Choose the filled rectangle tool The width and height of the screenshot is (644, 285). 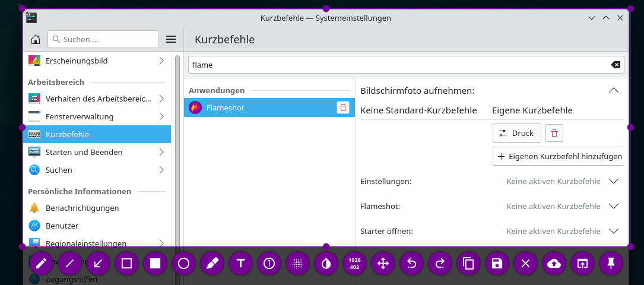155,263
